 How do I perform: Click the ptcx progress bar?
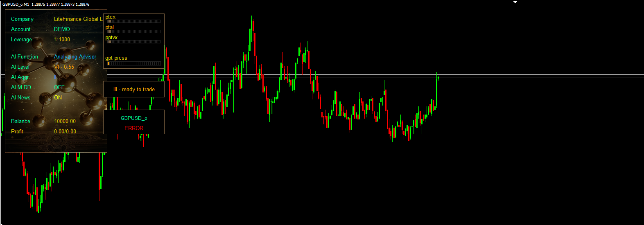[134, 21]
